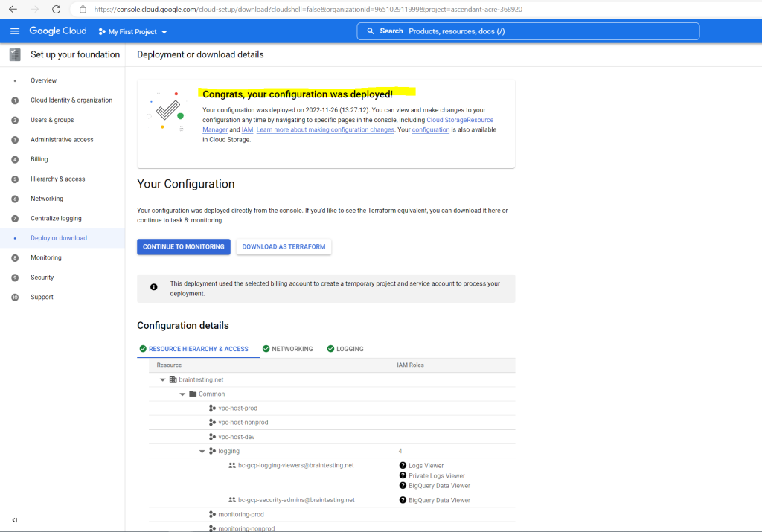The image size is (762, 532).
Task: Click the browser forward arrow
Action: (34, 9)
